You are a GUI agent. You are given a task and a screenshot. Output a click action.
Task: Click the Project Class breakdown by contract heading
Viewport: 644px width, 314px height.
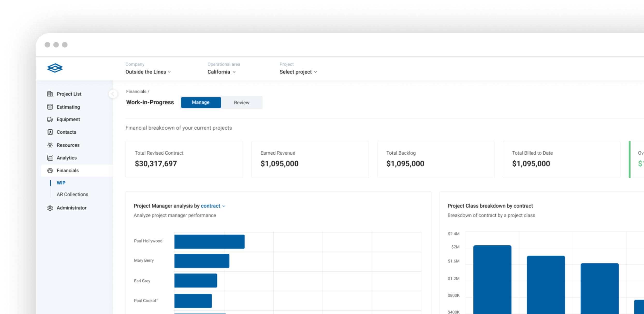click(490, 206)
